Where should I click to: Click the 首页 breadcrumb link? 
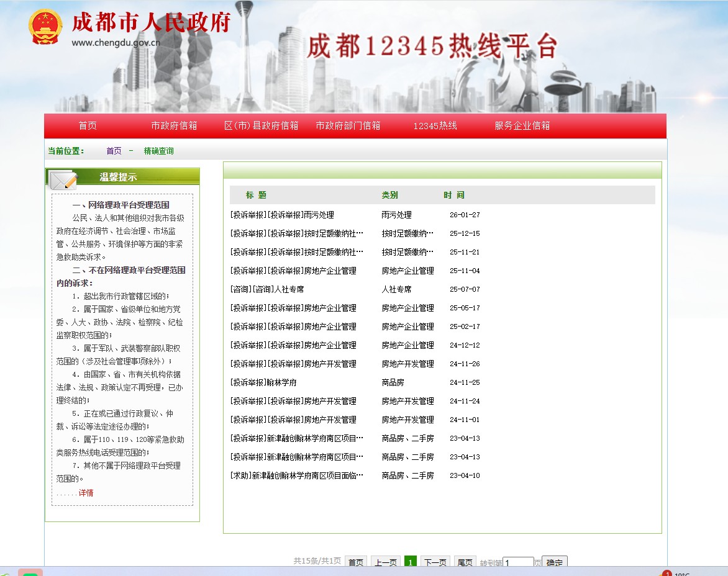tap(114, 151)
